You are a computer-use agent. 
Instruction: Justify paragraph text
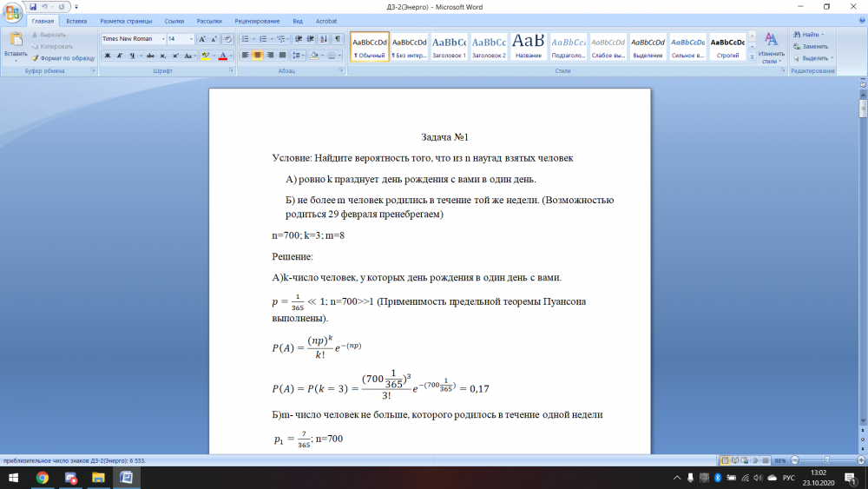tap(282, 56)
